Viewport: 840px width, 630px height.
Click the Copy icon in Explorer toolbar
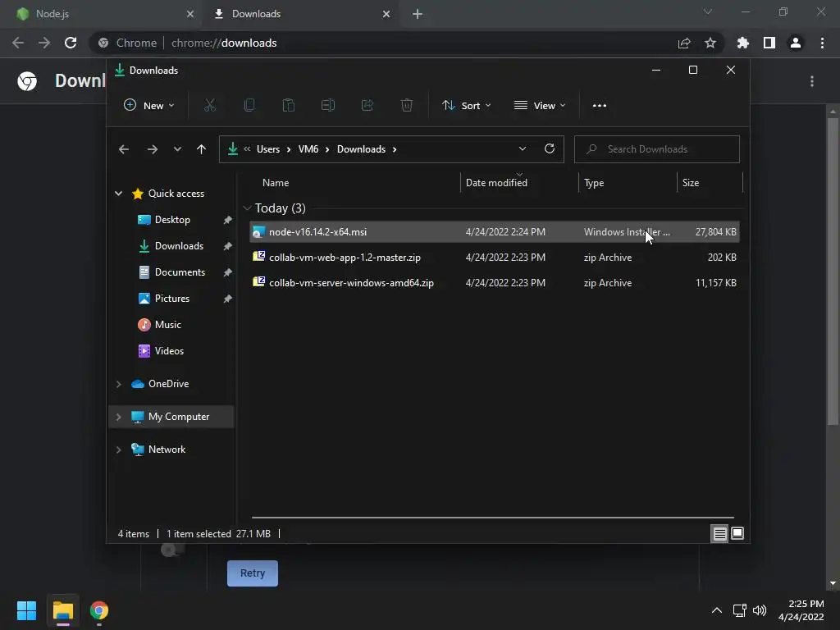click(x=249, y=106)
